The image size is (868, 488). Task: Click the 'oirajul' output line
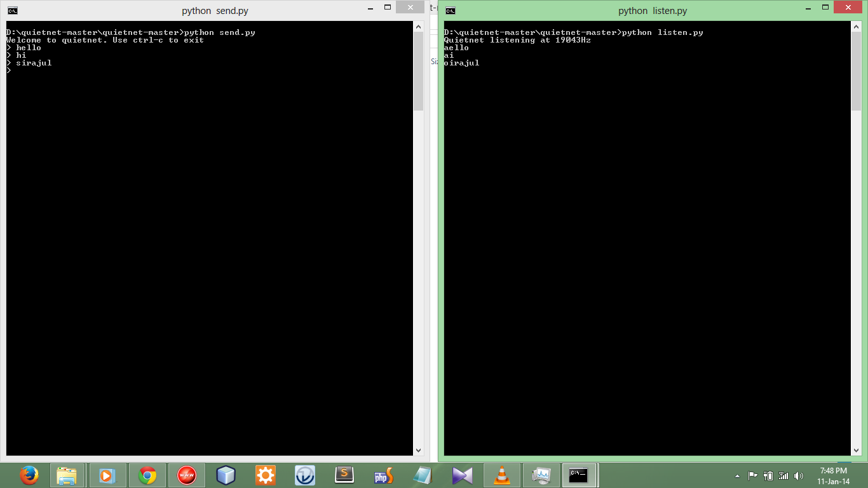[x=461, y=63]
